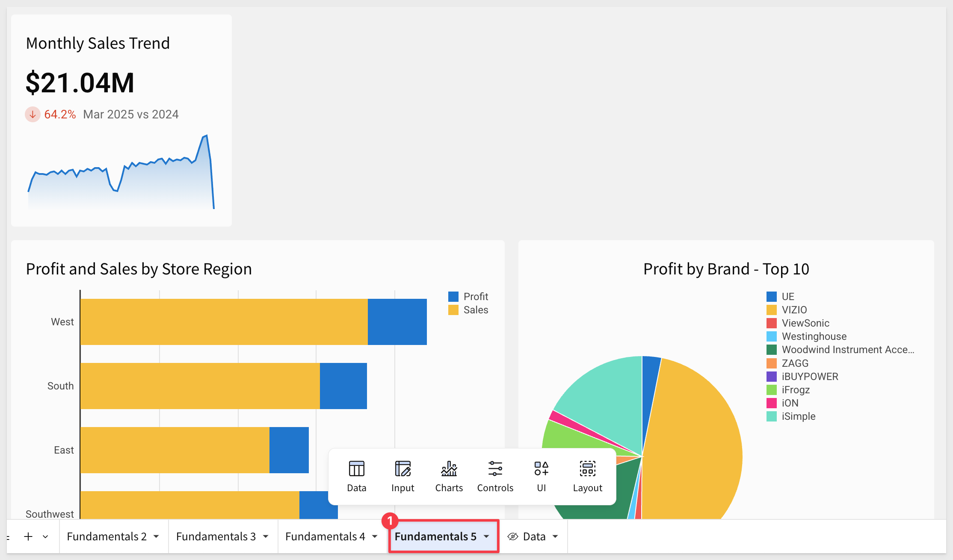This screenshot has height=560, width=953.
Task: Add a new page with plus icon
Action: click(28, 536)
